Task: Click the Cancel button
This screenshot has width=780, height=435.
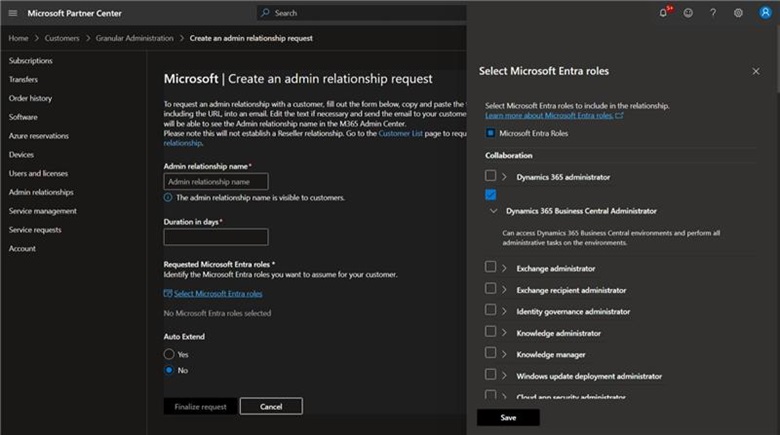Action: click(271, 406)
